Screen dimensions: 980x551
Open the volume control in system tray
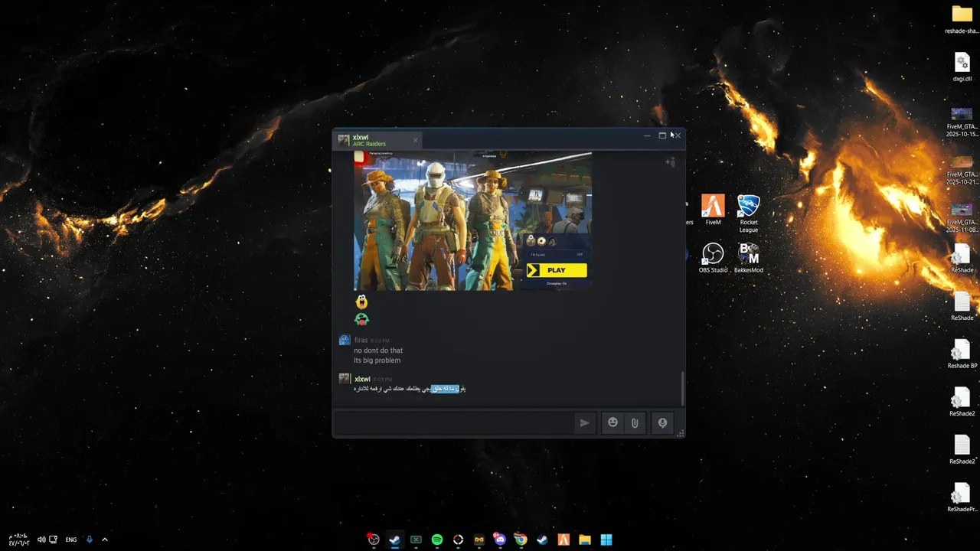tap(41, 540)
